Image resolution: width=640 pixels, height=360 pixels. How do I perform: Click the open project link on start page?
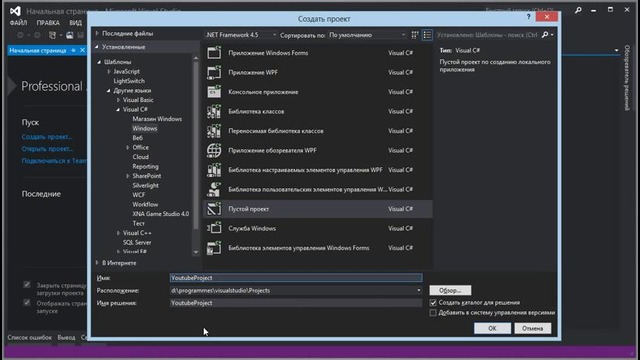tap(48, 149)
